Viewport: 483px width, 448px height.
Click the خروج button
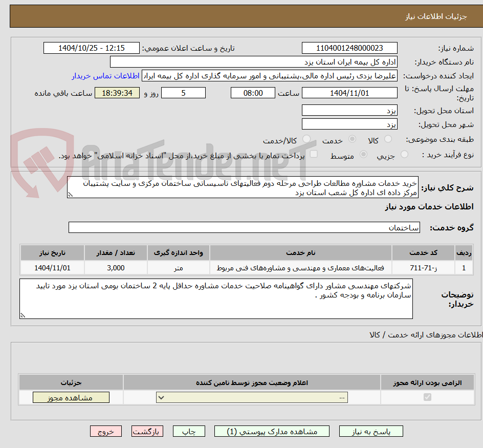point(106,431)
